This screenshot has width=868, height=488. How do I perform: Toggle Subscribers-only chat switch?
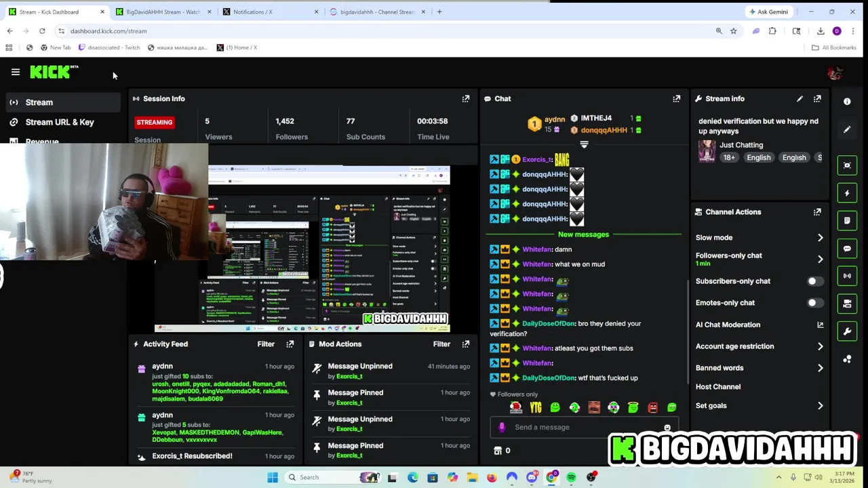[816, 281]
